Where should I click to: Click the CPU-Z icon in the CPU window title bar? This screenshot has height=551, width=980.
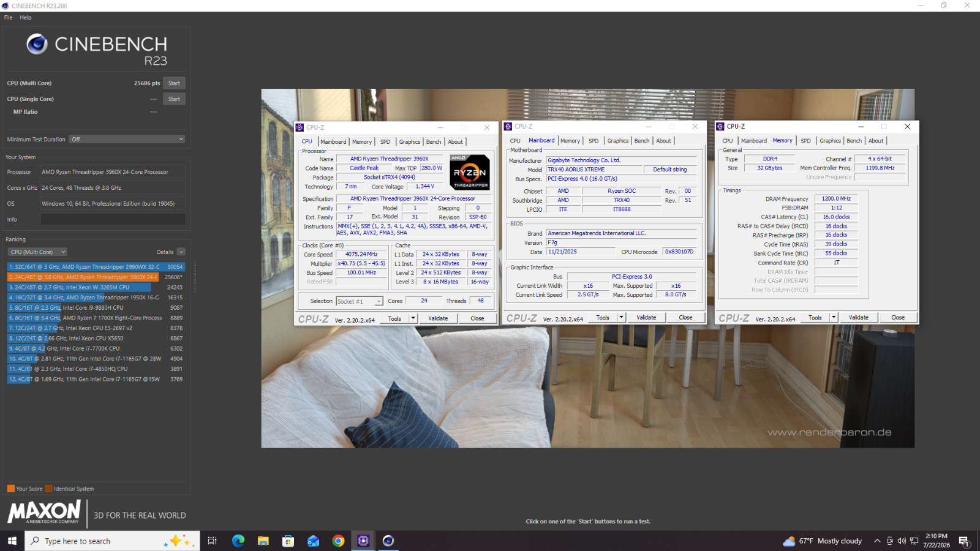300,127
